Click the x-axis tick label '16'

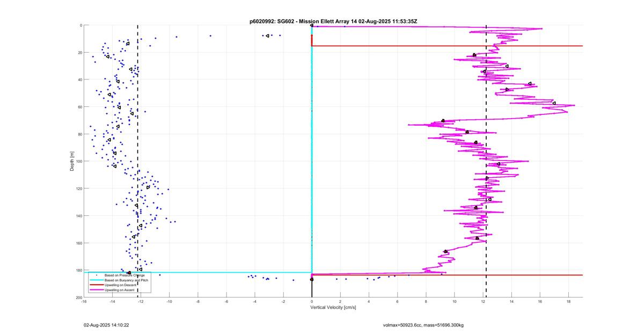coord(540,301)
